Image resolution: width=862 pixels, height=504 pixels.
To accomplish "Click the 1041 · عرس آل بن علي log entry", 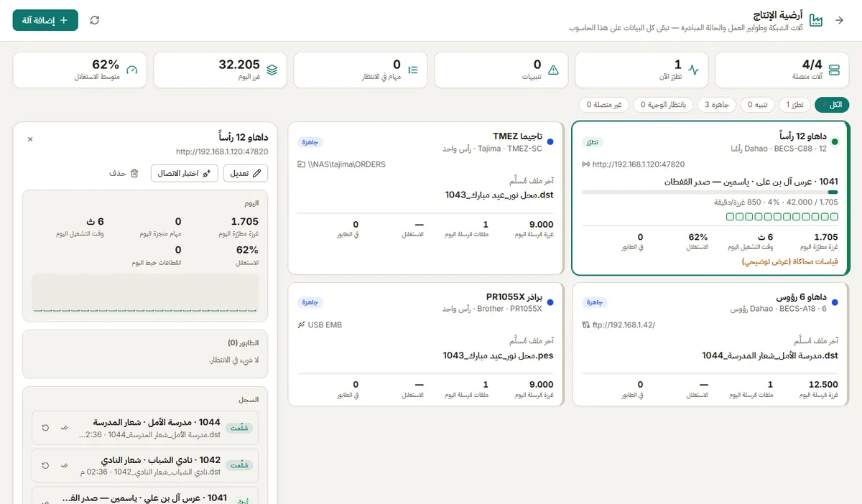I will coord(145,497).
